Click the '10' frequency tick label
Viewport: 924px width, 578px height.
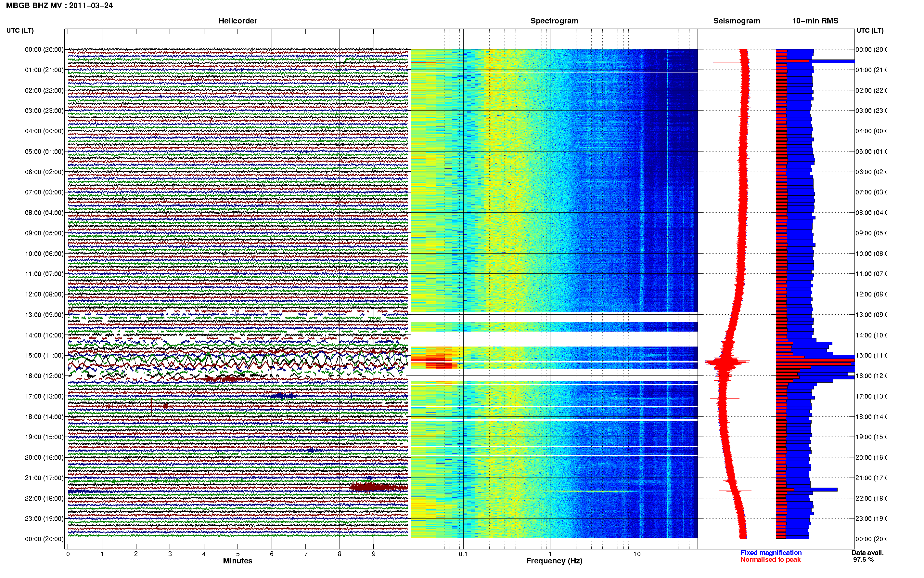[637, 554]
